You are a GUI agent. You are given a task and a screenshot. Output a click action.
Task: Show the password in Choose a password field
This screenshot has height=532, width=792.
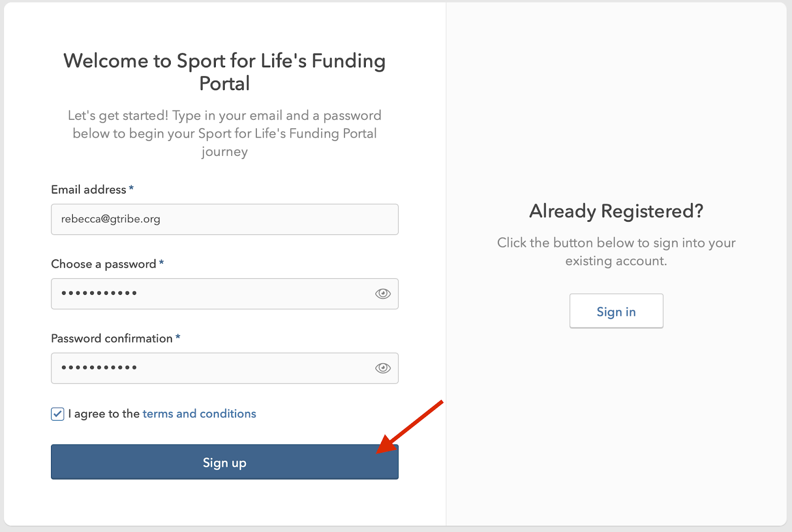[383, 294]
